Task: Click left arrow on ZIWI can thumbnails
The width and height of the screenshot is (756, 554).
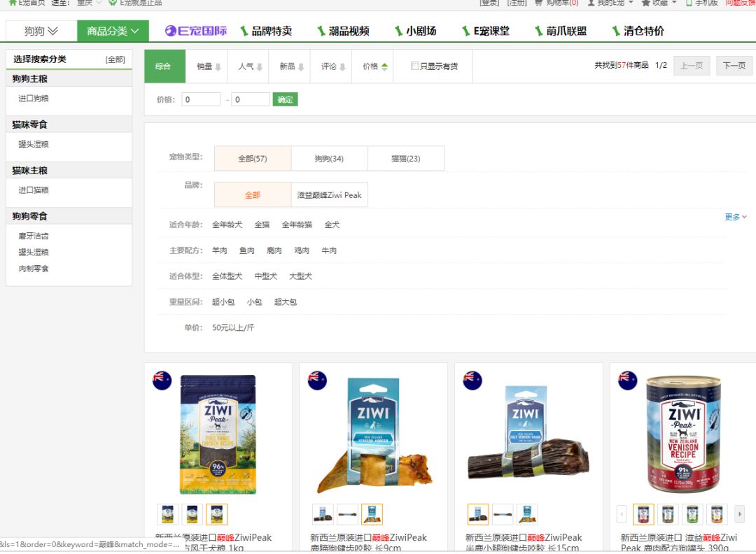Action: pos(622,514)
